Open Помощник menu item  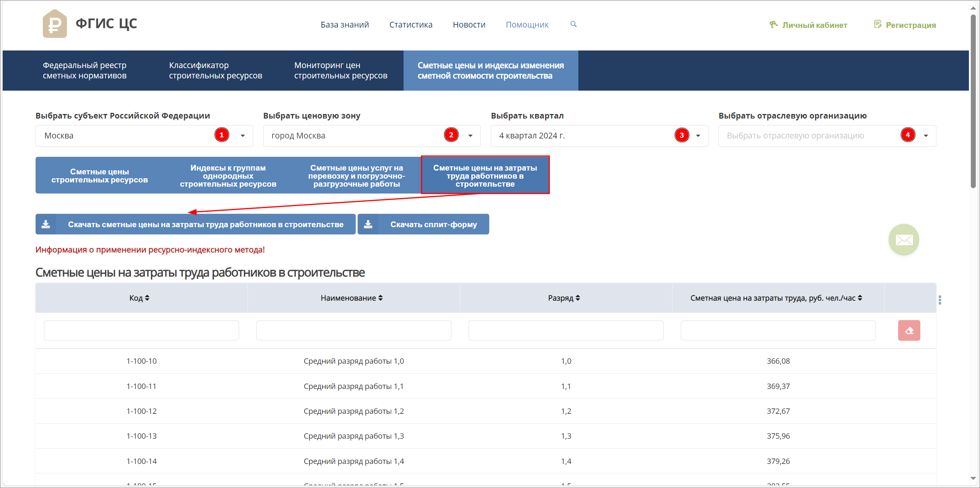(x=527, y=25)
